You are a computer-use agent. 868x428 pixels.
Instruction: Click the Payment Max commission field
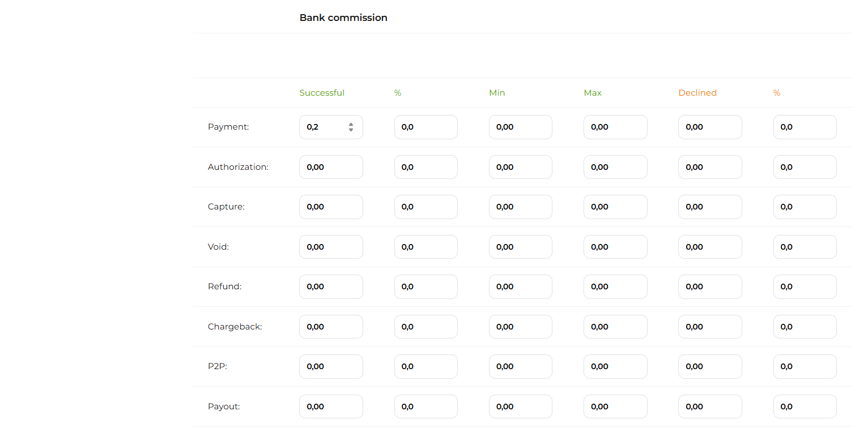(615, 127)
